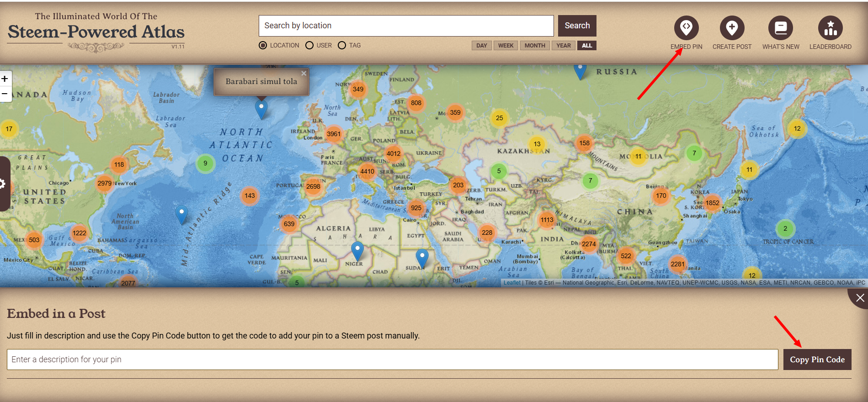Focus the Search by location field
This screenshot has width=868, height=402.
point(406,26)
